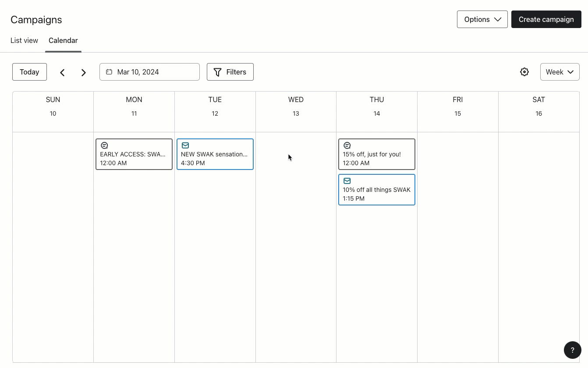The height and width of the screenshot is (368, 588).
Task: Switch to List view tab
Action: click(24, 40)
